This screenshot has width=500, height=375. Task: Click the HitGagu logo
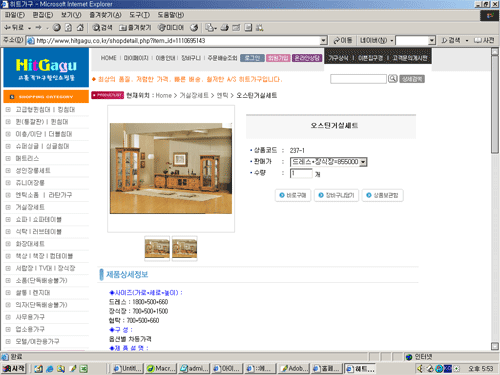(46, 68)
